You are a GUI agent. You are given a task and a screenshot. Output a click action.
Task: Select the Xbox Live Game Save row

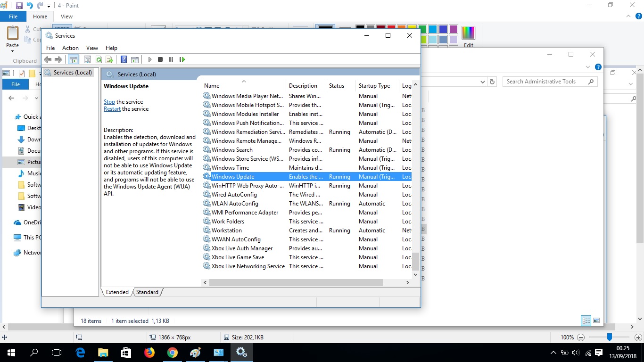point(307,257)
